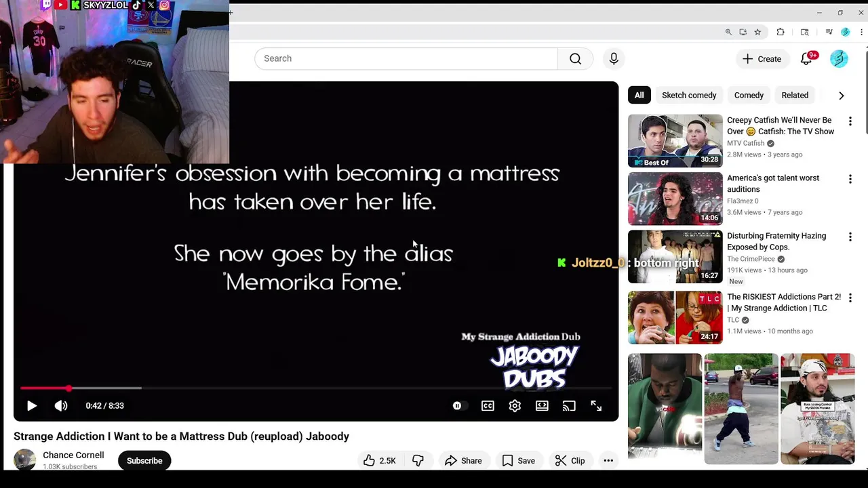The width and height of the screenshot is (868, 488).
Task: Open 'Creepy Catfish We'll Never Be' title
Action: (781, 126)
